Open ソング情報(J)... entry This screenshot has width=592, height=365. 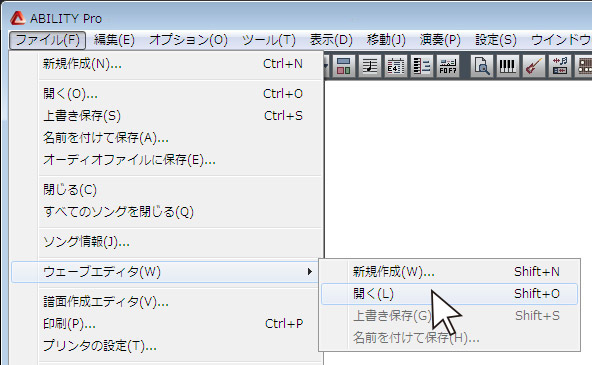pyautogui.click(x=166, y=242)
